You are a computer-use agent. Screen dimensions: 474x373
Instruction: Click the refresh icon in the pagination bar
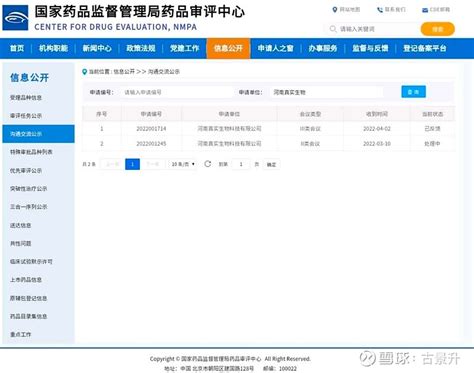click(208, 164)
